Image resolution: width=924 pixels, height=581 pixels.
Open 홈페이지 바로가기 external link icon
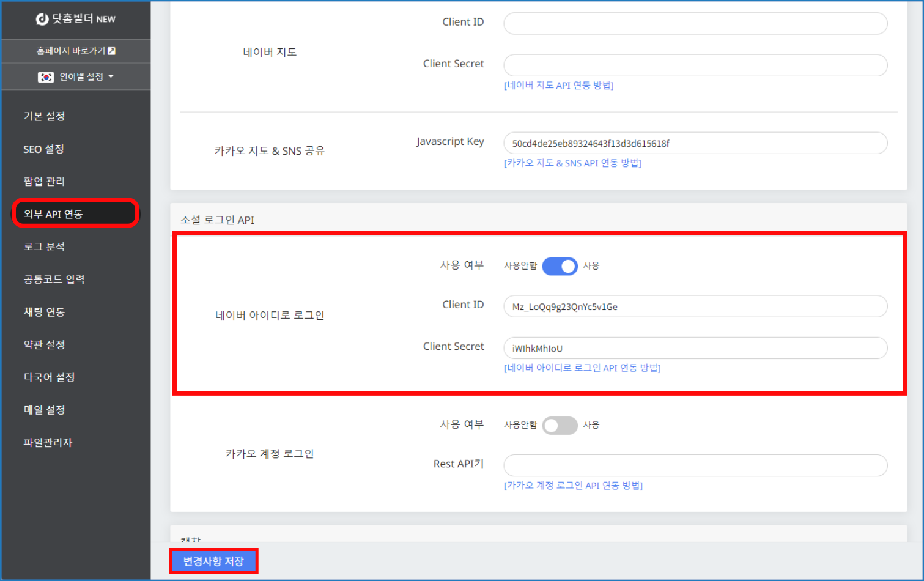(111, 51)
